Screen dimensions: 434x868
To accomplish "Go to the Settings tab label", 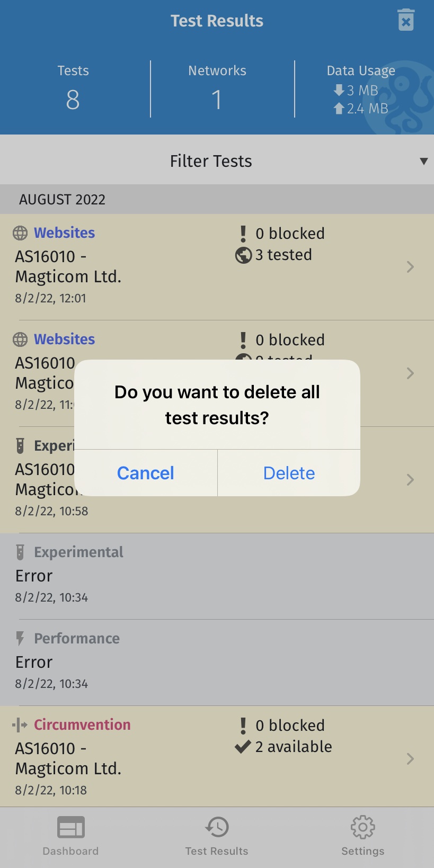I will pos(363,851).
